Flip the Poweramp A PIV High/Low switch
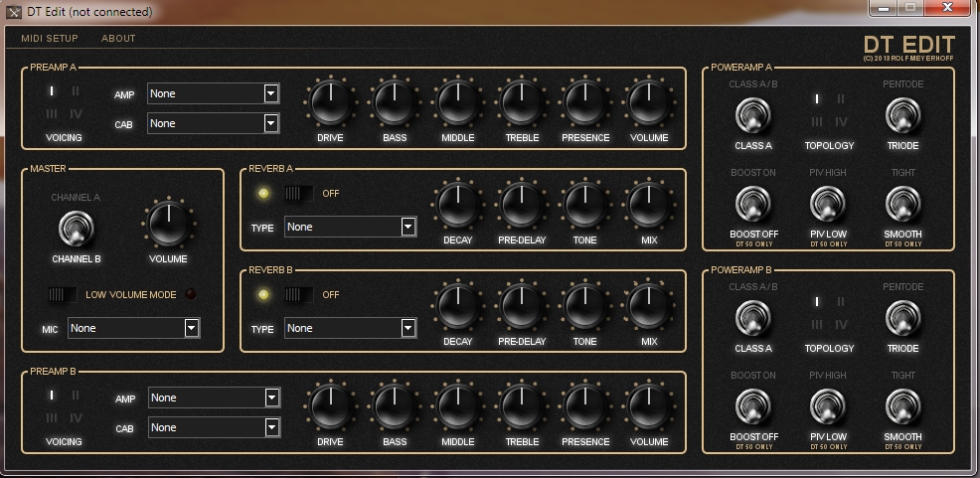 (x=828, y=205)
